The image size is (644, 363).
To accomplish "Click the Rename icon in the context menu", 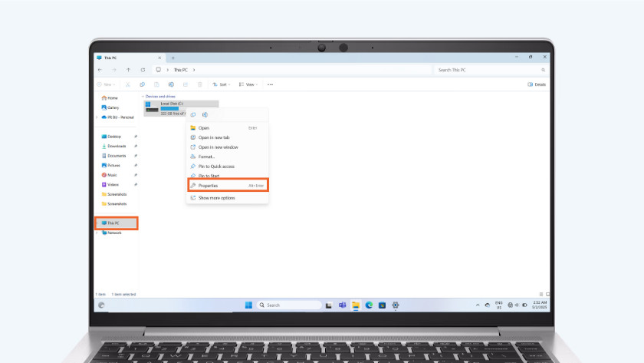I will tap(204, 114).
